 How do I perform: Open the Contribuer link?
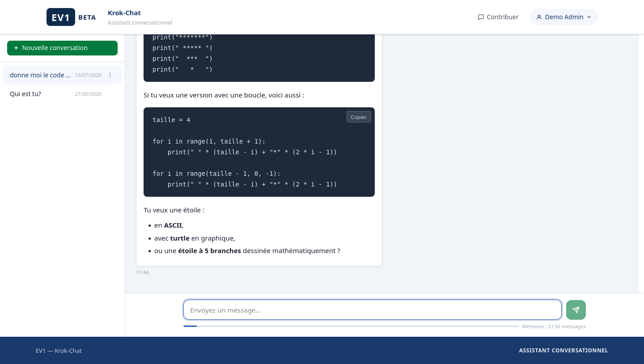pos(498,17)
